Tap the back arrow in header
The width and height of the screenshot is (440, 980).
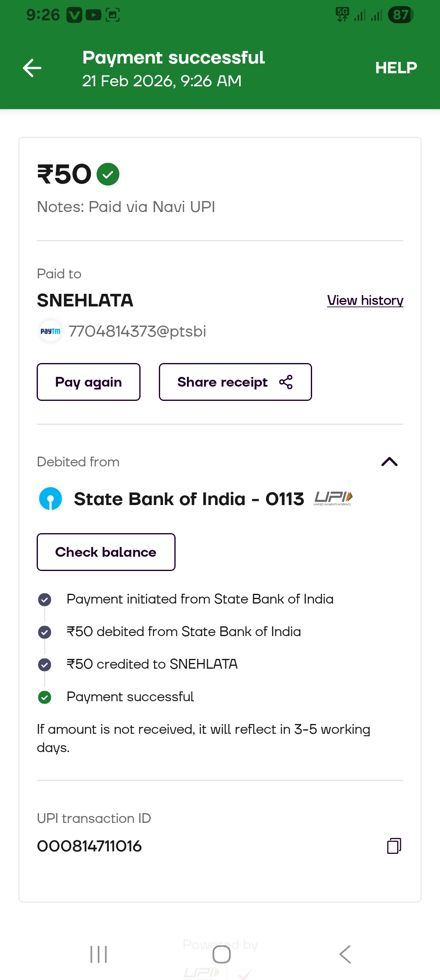(32, 68)
